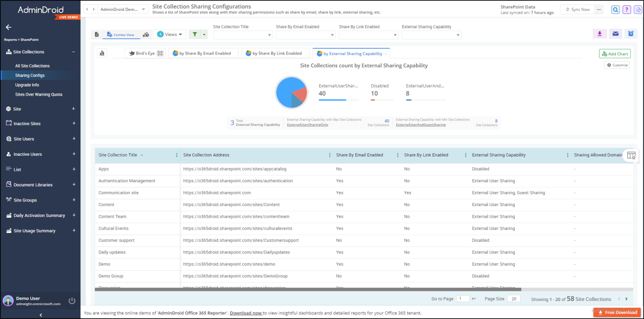Click the power logout icon
The image size is (644, 319).
pos(72,301)
